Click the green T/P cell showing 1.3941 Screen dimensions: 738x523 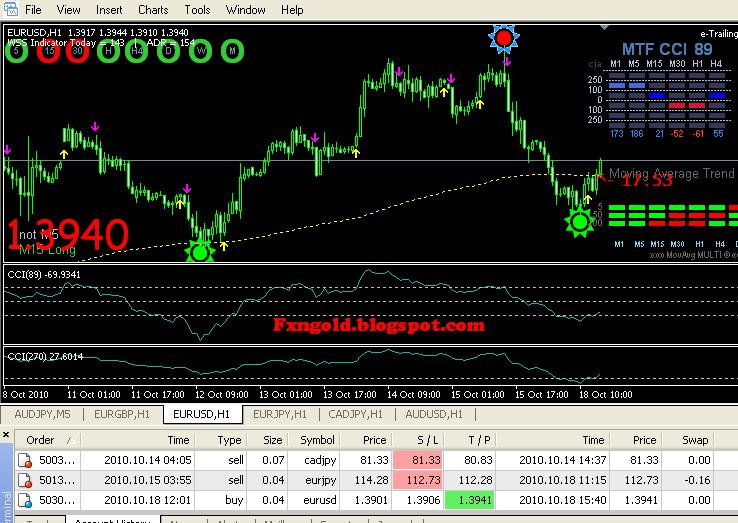pos(469,500)
